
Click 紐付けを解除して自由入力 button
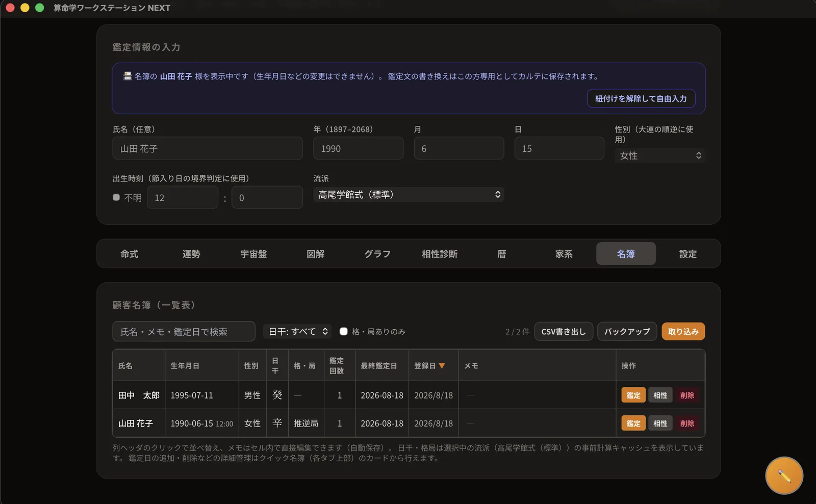click(641, 98)
